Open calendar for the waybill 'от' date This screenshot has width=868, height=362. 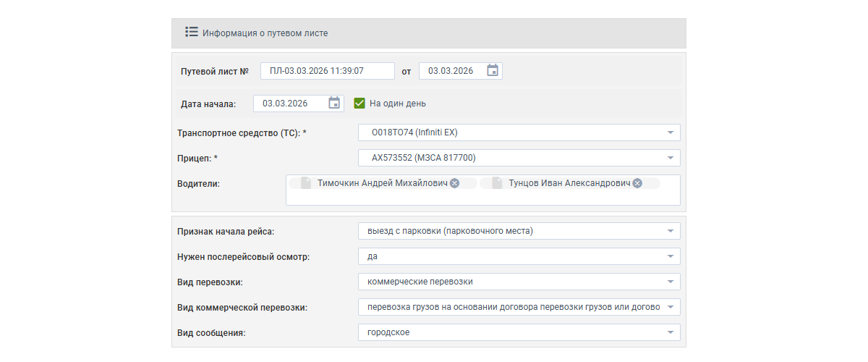click(493, 71)
